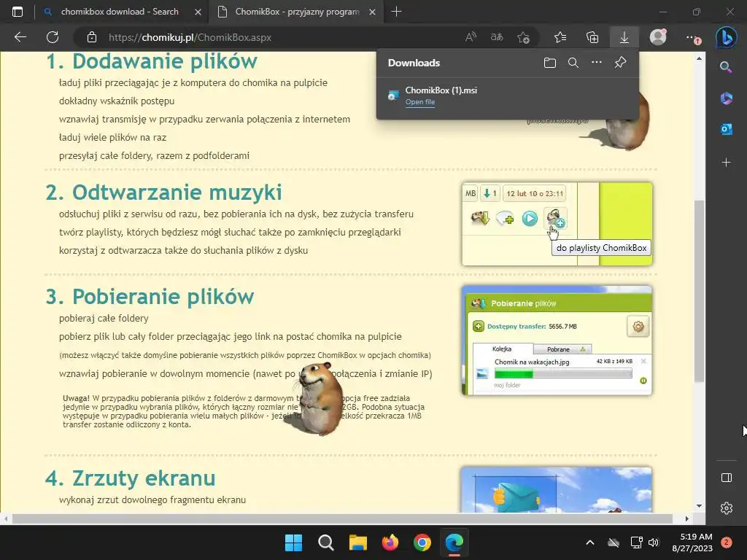This screenshot has width=747, height=560.
Task: Open a new tab with plus button
Action: [x=396, y=12]
